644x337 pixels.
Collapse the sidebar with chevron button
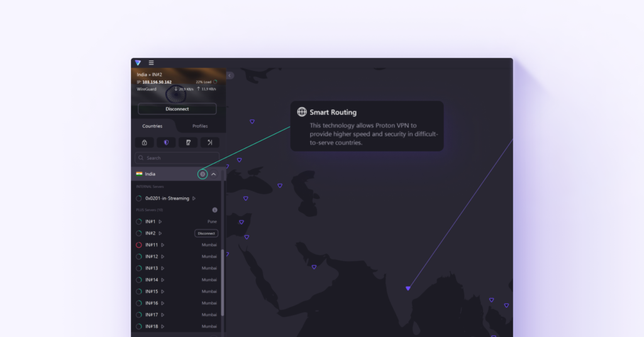230,75
